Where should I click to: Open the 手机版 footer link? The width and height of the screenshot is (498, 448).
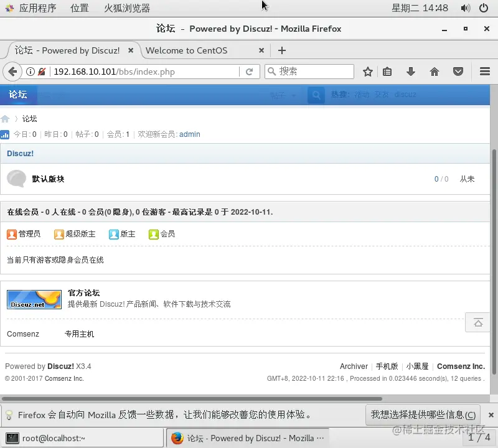387,366
